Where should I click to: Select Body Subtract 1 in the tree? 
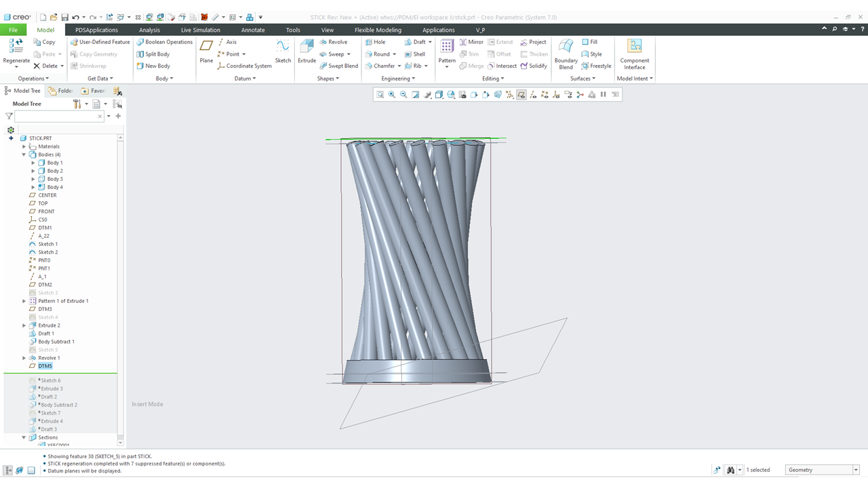(x=56, y=342)
